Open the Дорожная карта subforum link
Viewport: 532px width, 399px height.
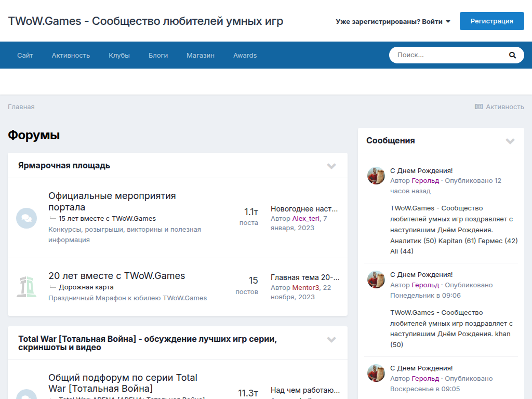coord(86,287)
